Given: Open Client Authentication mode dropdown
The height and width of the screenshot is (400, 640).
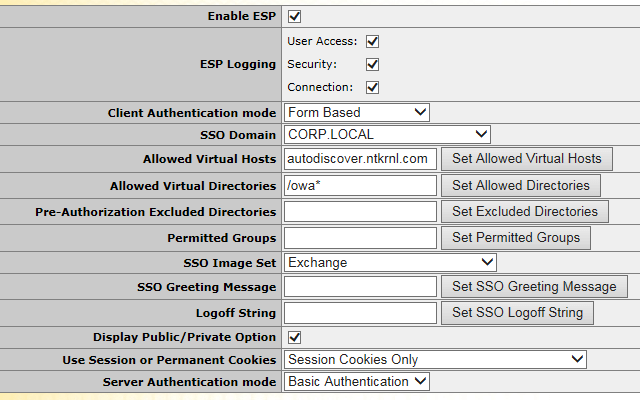Looking at the screenshot, I should pyautogui.click(x=357, y=113).
